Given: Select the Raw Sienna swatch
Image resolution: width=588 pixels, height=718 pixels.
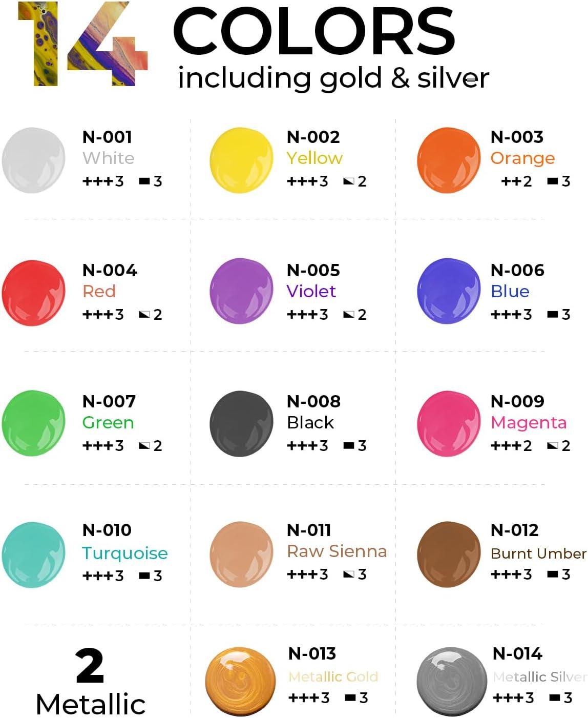Looking at the screenshot, I should coord(242,555).
